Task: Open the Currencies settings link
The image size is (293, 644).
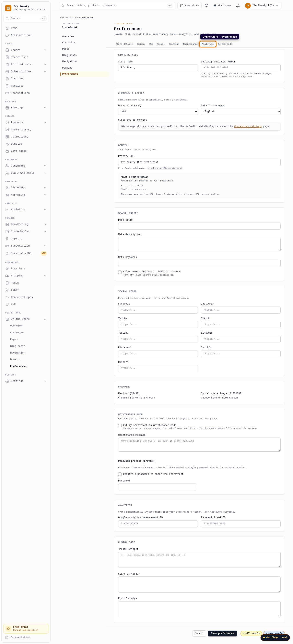Action: coord(248,127)
